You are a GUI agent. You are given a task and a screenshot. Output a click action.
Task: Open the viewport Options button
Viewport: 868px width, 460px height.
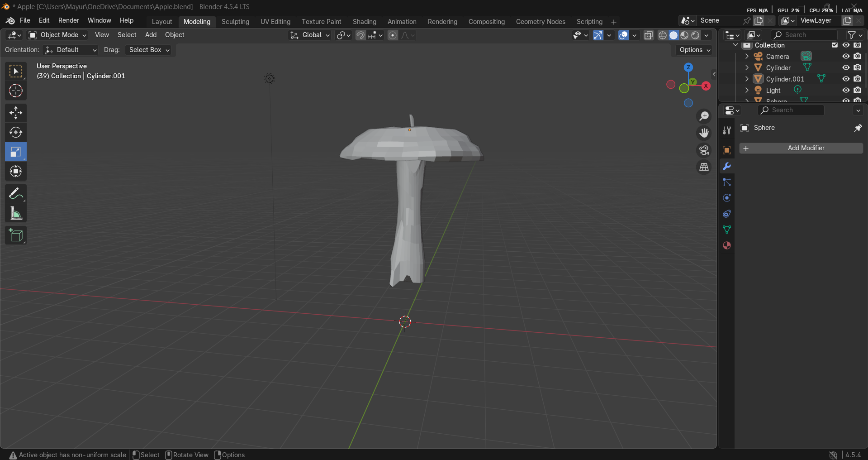695,50
